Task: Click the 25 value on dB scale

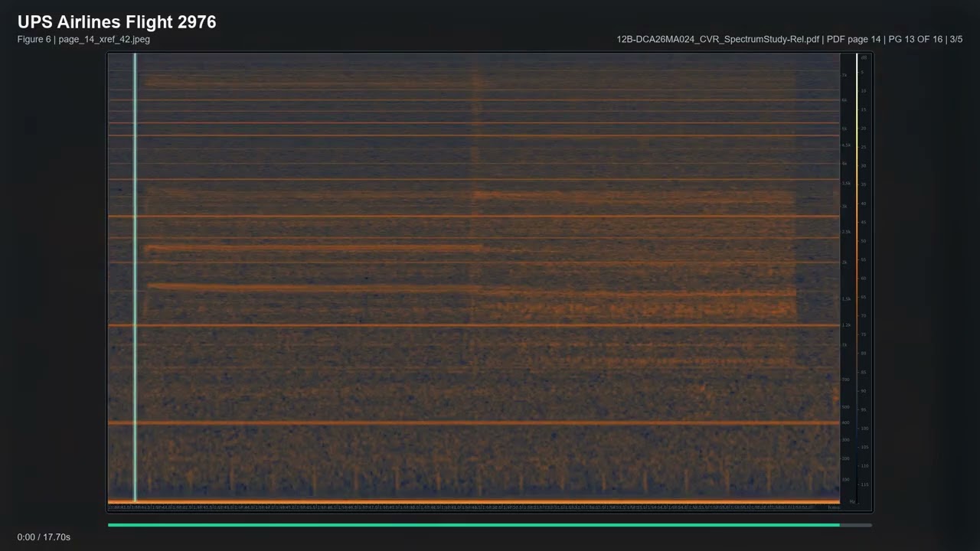Action: pyautogui.click(x=864, y=147)
